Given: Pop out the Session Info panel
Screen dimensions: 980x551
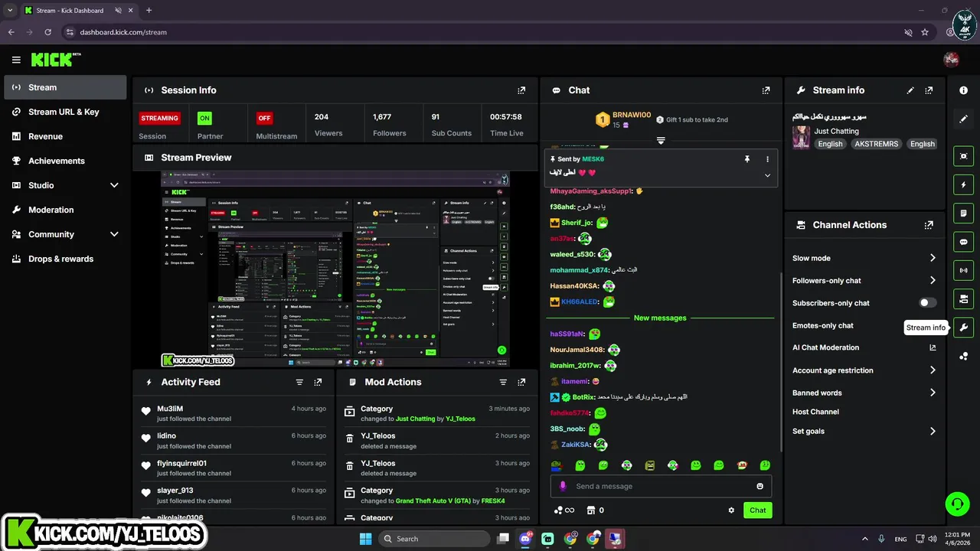Looking at the screenshot, I should [x=521, y=90].
